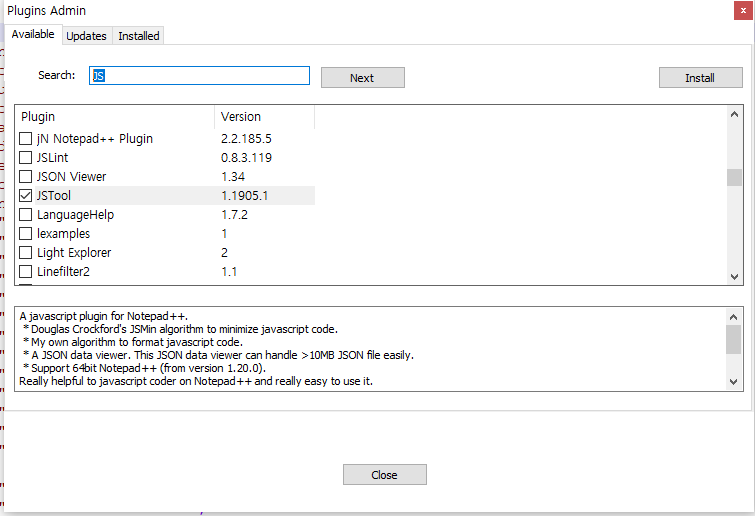Close the Plugins Admin window with red X
Viewport: 755px width, 516px height.
[x=743, y=11]
